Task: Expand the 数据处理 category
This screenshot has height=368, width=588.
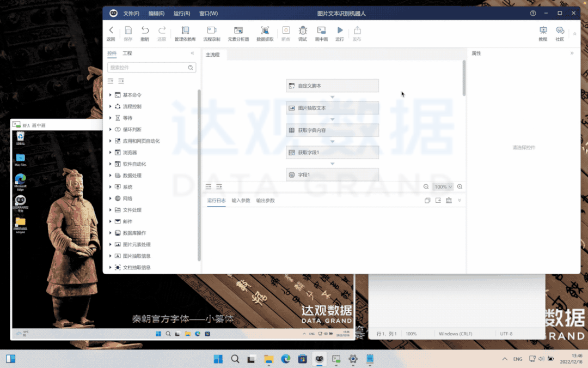Action: (110, 176)
